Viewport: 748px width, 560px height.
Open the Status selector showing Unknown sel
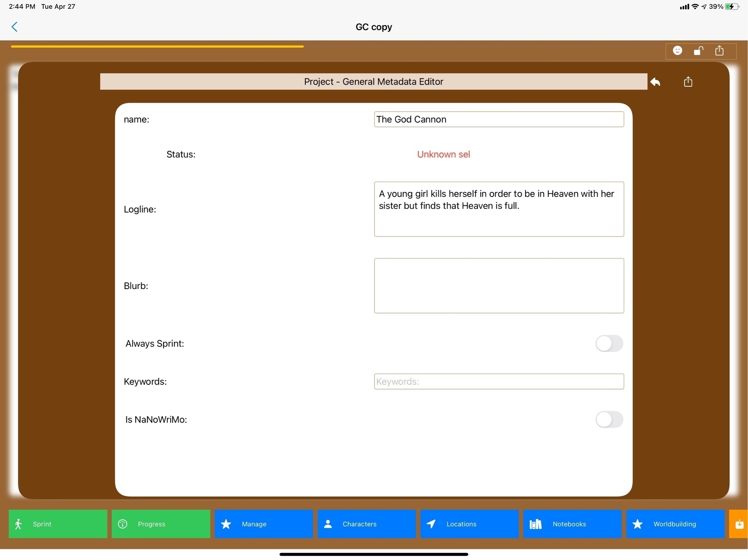pyautogui.click(x=443, y=155)
